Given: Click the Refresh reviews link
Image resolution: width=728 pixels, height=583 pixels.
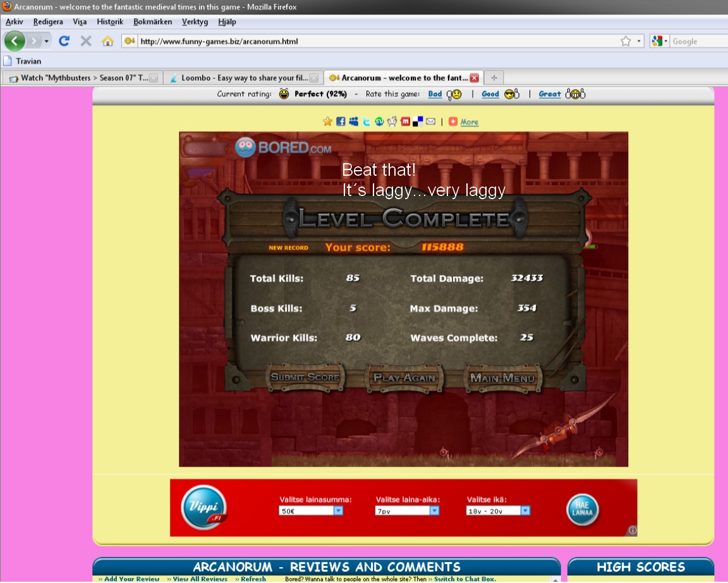Looking at the screenshot, I should (x=253, y=579).
